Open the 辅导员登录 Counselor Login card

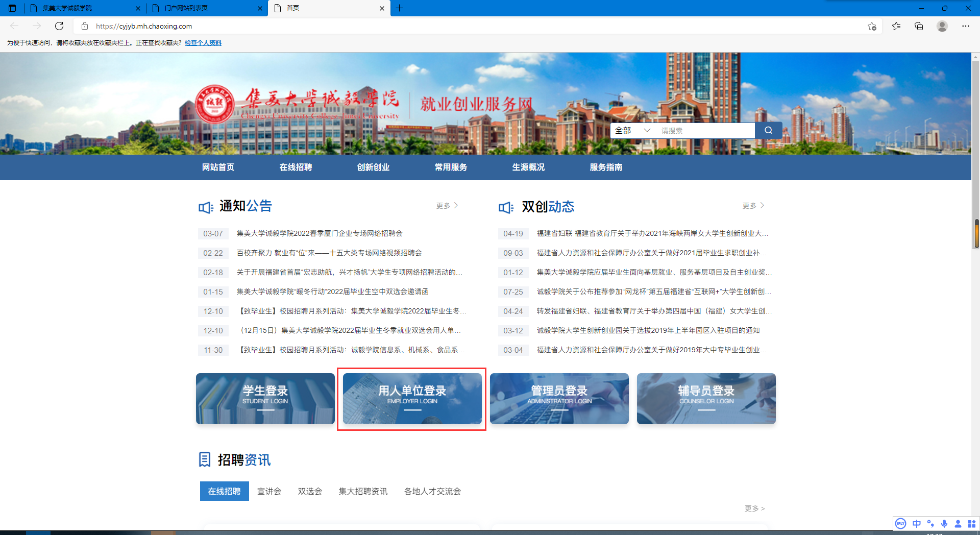point(706,399)
